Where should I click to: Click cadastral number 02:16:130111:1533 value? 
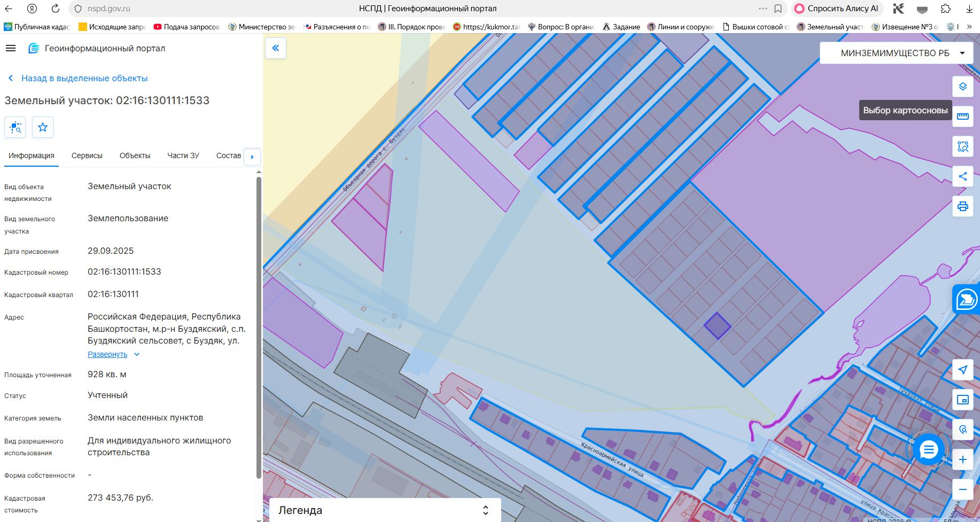click(125, 271)
